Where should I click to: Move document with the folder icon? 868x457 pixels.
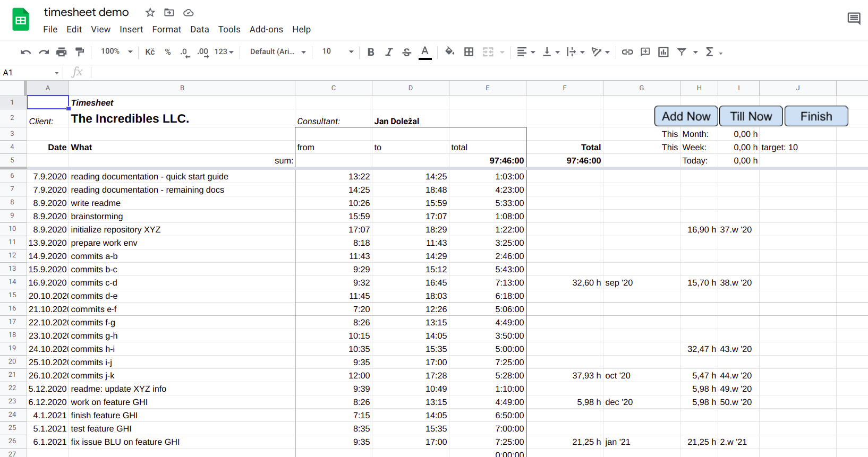coord(169,12)
